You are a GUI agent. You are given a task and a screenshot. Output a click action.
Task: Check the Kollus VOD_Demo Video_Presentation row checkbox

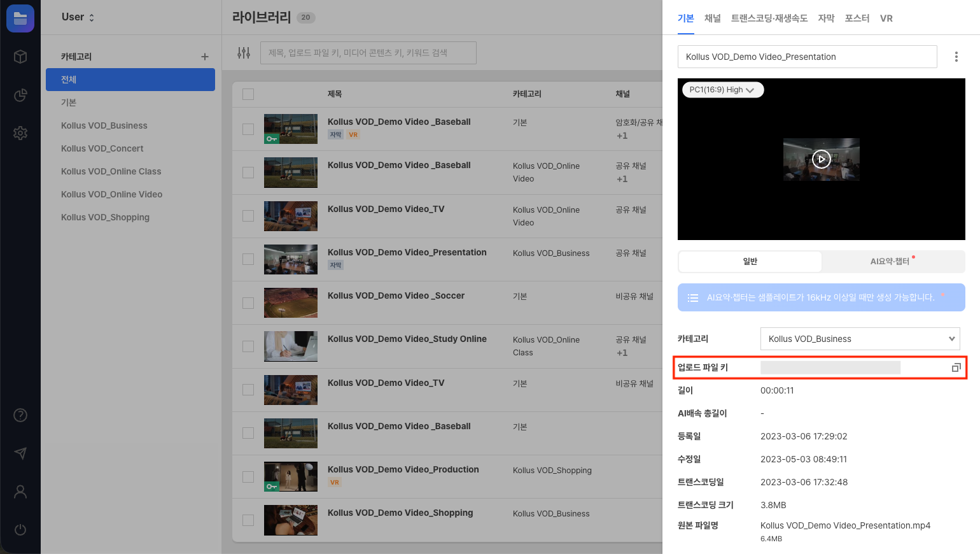coord(248,259)
